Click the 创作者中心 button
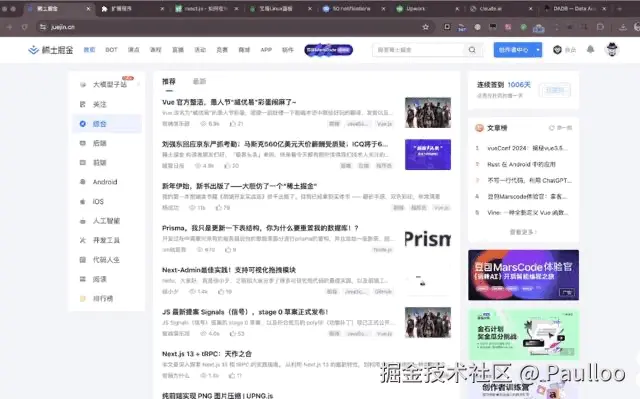 tap(514, 50)
